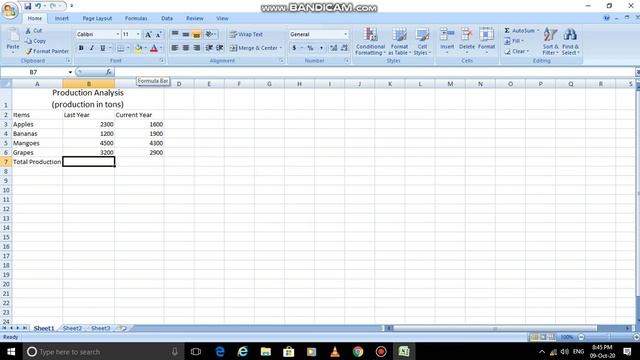
Task: Toggle Italic formatting
Action: (x=92, y=48)
